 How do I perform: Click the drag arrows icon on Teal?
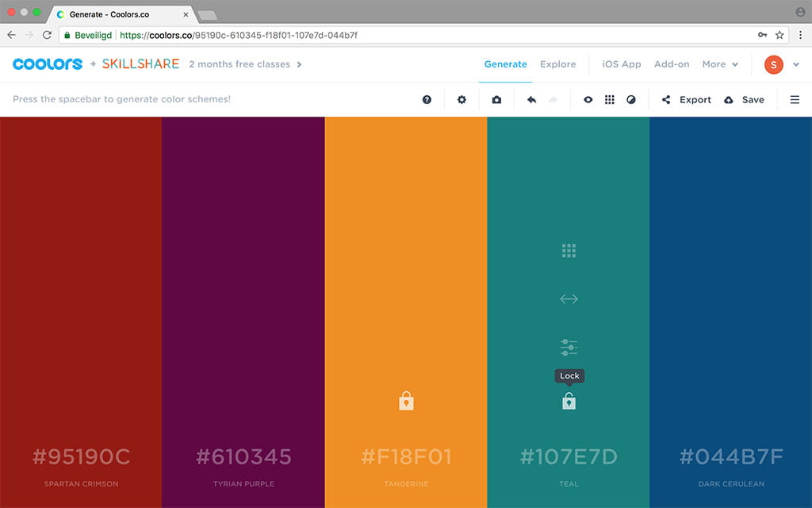(x=569, y=299)
